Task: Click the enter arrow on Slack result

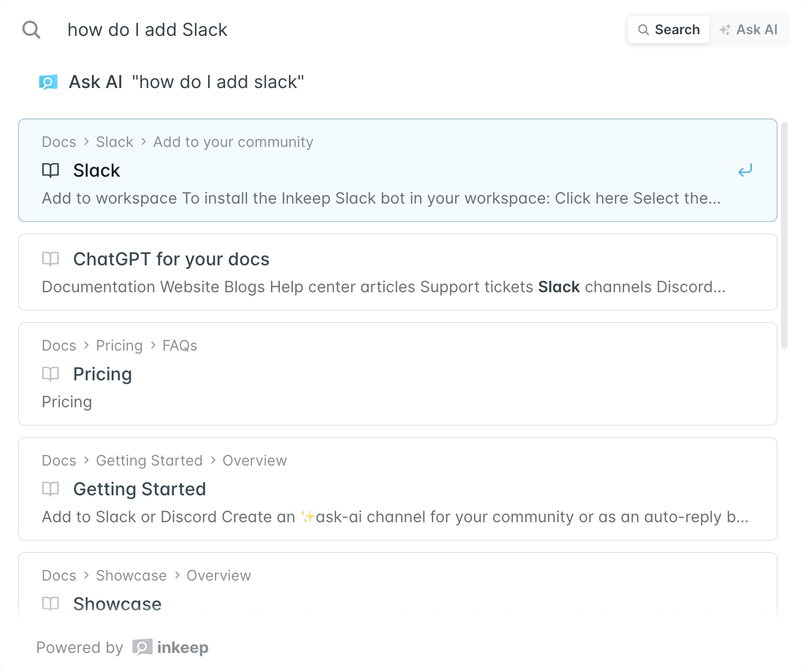Action: (x=745, y=170)
